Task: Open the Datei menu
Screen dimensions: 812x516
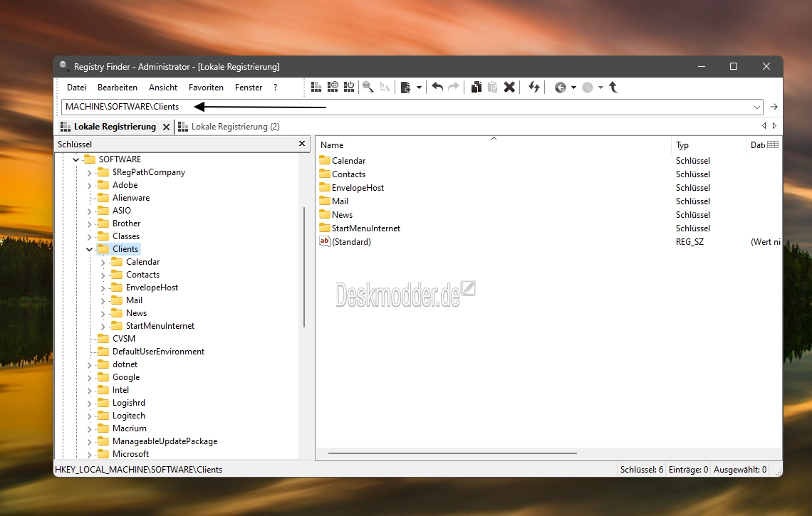Action: (x=77, y=88)
